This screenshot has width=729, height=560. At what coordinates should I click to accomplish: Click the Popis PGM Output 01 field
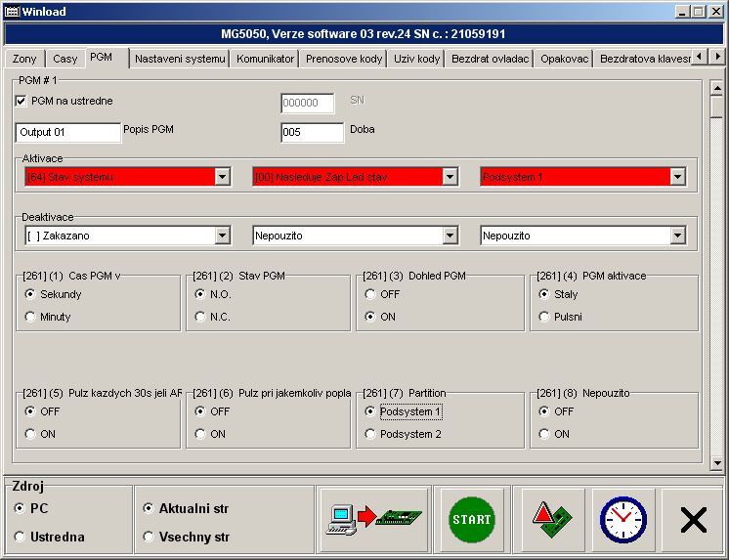click(x=67, y=133)
